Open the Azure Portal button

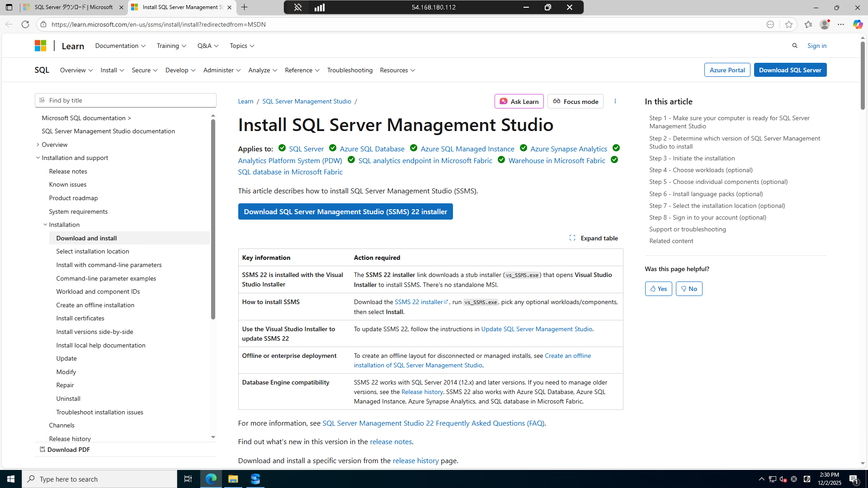(x=726, y=70)
